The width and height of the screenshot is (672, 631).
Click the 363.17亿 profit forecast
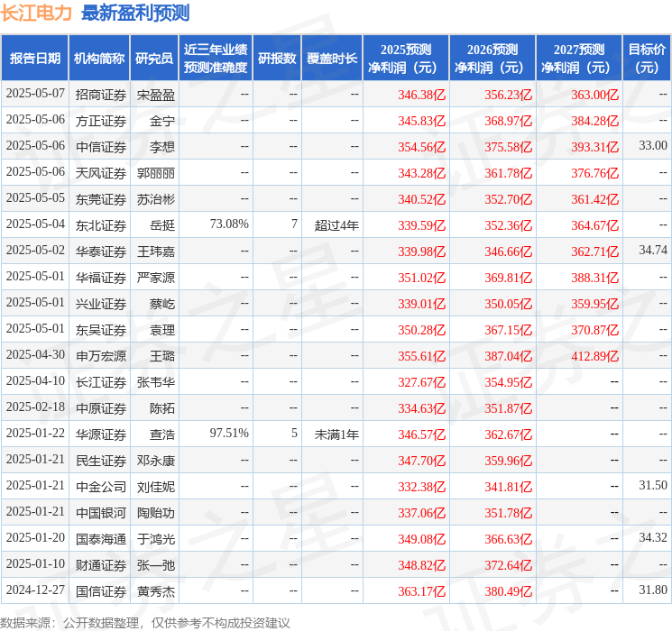tap(422, 591)
